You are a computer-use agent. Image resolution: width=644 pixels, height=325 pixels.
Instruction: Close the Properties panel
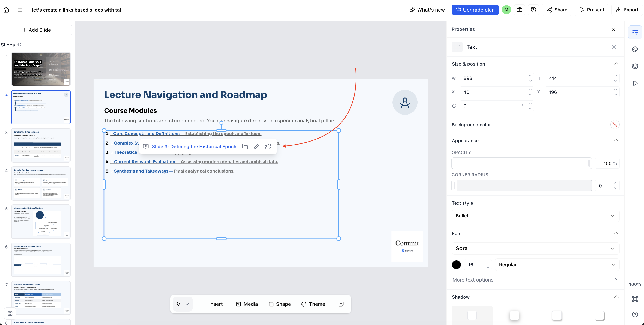tap(613, 29)
